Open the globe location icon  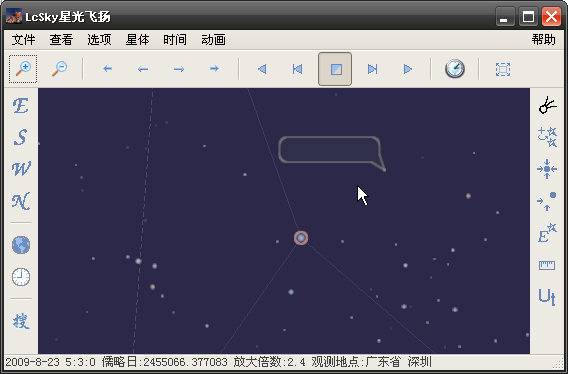click(21, 245)
